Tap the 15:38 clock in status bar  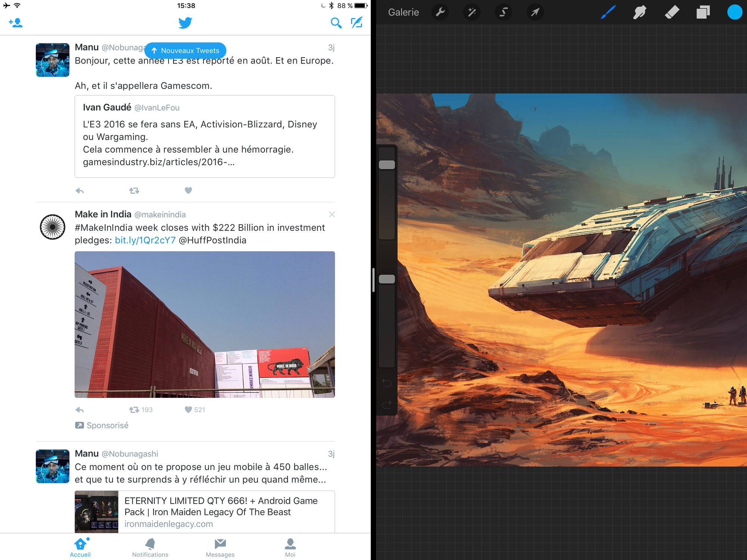click(x=186, y=6)
